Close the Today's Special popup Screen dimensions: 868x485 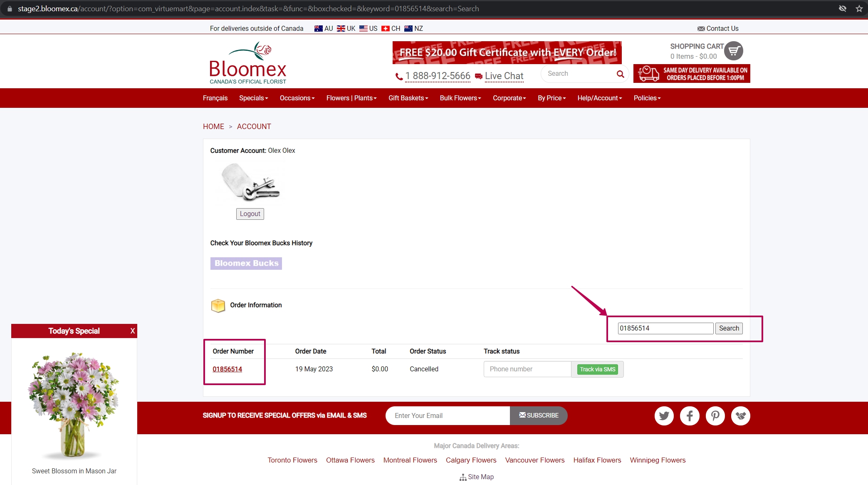pyautogui.click(x=133, y=331)
